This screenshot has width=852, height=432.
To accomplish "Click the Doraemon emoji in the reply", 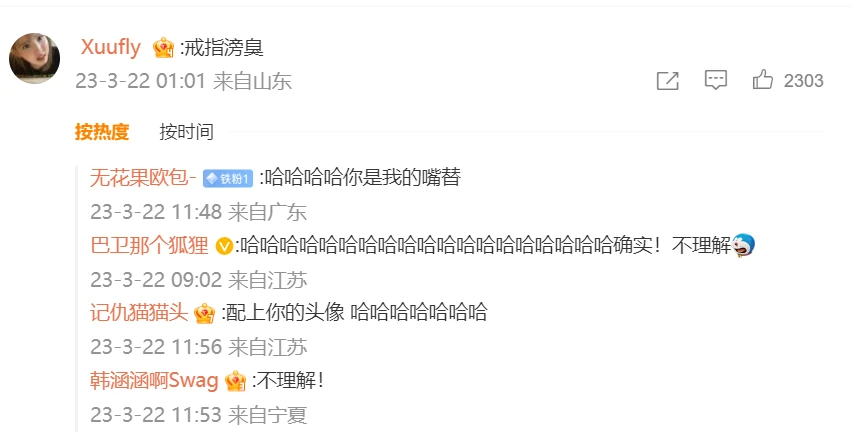I will (x=743, y=245).
